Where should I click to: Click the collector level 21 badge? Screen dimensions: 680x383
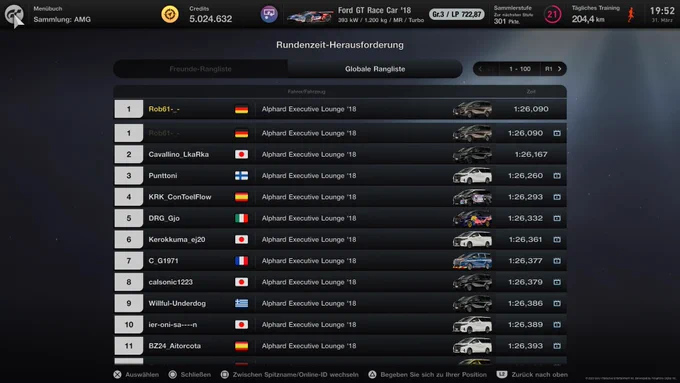point(552,15)
